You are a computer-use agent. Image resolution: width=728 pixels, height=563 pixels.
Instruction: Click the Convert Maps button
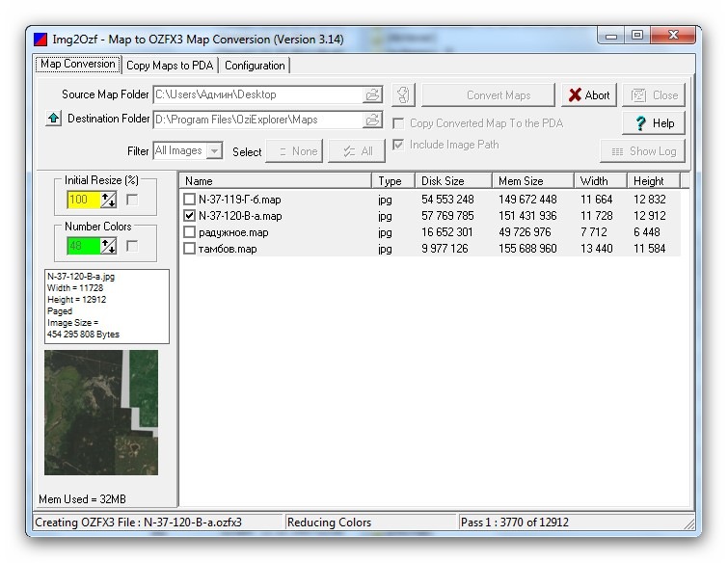(488, 95)
